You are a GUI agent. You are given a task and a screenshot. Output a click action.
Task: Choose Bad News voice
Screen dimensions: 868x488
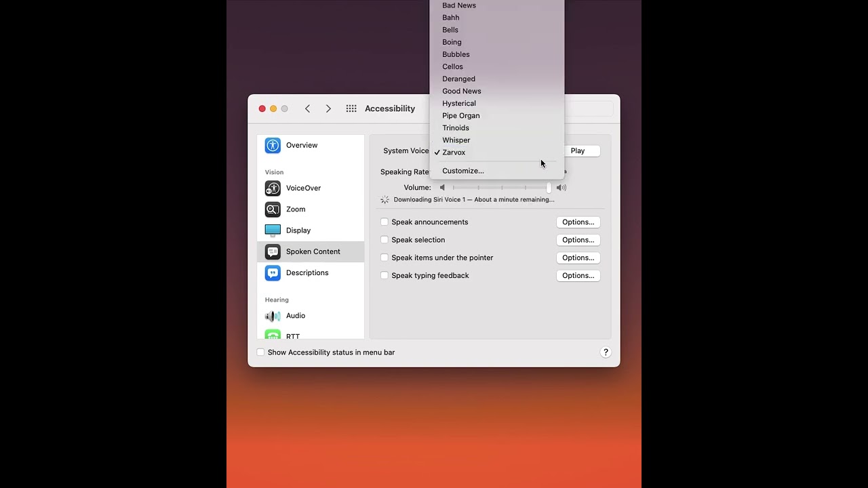click(497, 5)
